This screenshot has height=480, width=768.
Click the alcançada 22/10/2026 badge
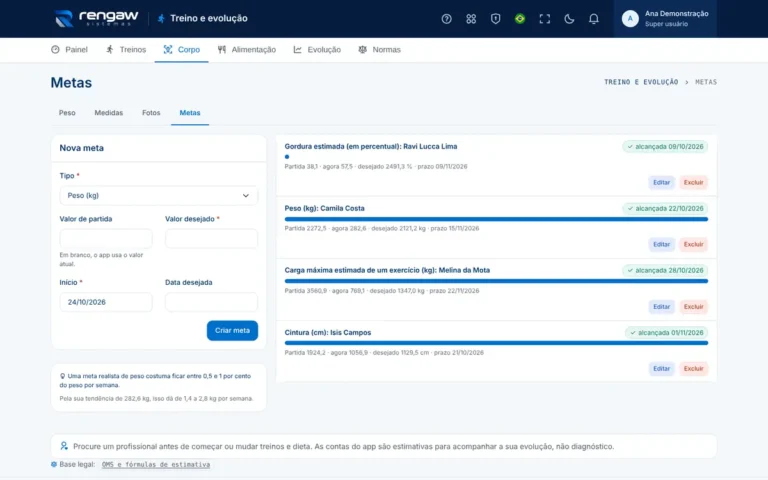[665, 208]
